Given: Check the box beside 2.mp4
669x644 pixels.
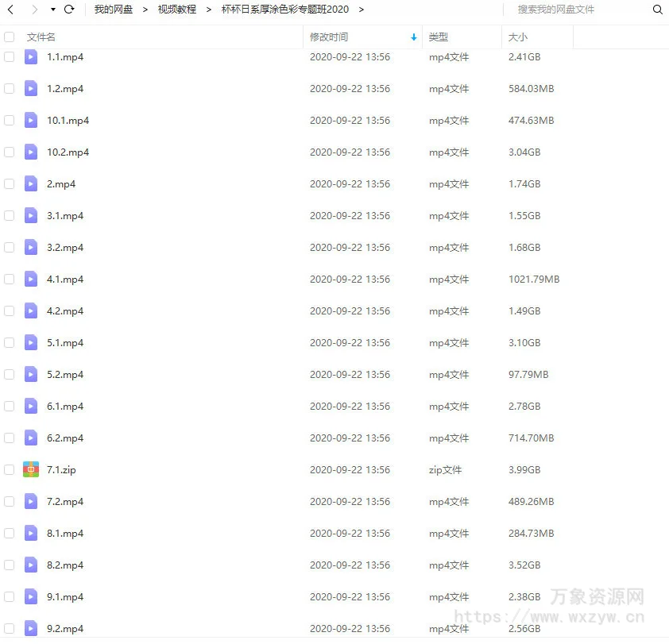Looking at the screenshot, I should [10, 183].
